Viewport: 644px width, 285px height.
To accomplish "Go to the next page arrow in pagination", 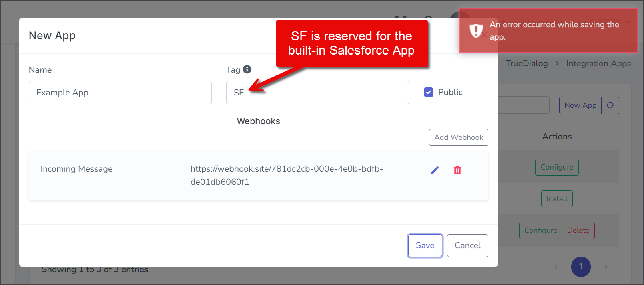I will tap(606, 266).
